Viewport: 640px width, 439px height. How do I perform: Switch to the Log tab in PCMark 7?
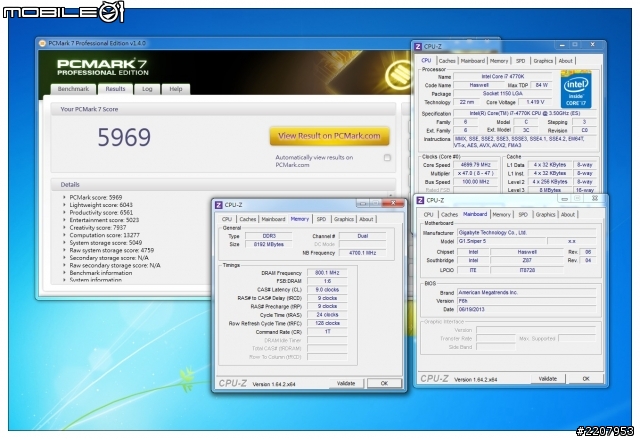coord(147,89)
